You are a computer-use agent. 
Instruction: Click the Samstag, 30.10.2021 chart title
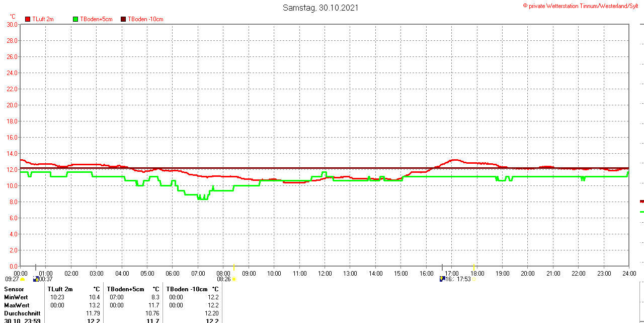(x=320, y=8)
